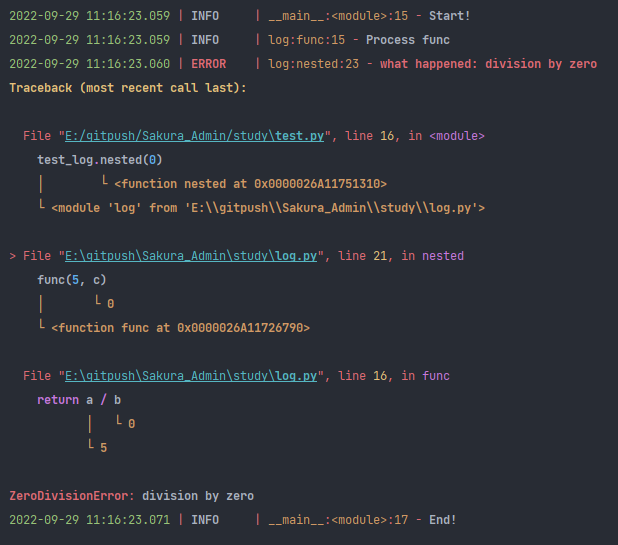Click the 'test_log.nested(0)' code line

[x=99, y=160]
